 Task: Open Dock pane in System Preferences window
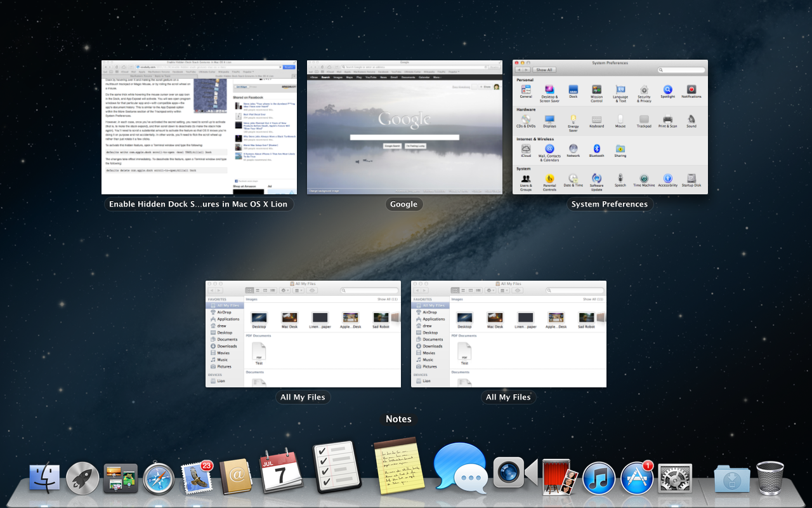pos(573,91)
